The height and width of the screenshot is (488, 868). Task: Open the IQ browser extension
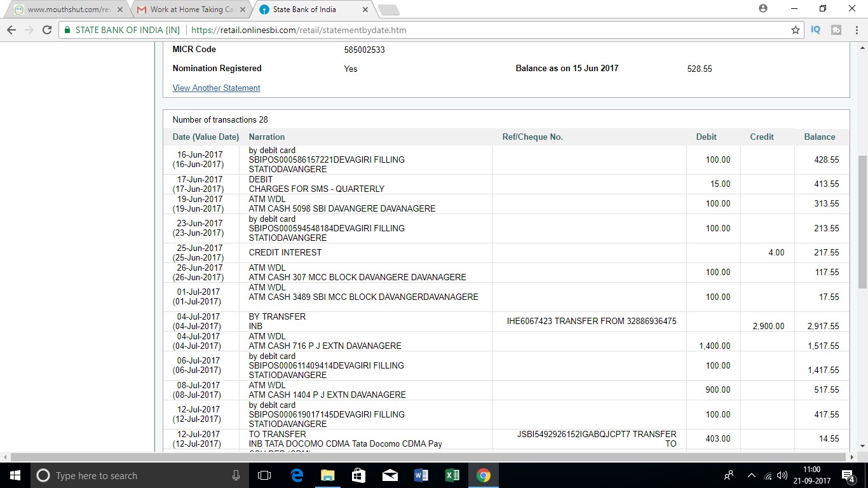click(816, 30)
